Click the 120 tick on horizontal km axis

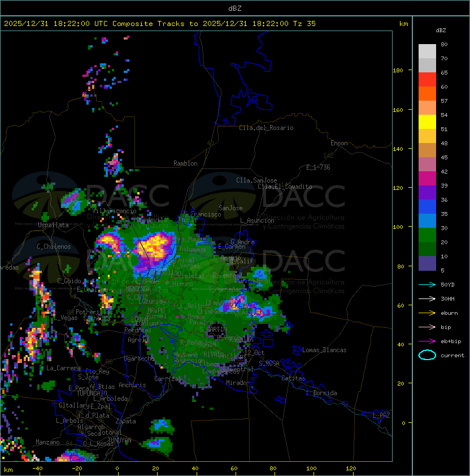[351, 468]
